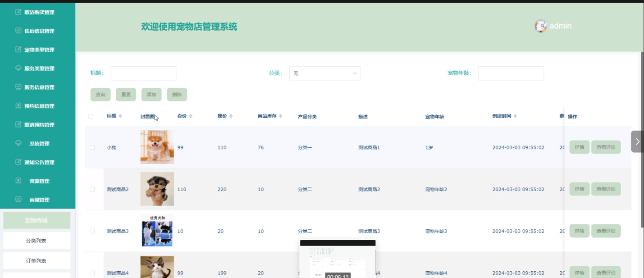The image size is (644, 278).
Task: Toggle the select-all header checkbox
Action: point(91,117)
